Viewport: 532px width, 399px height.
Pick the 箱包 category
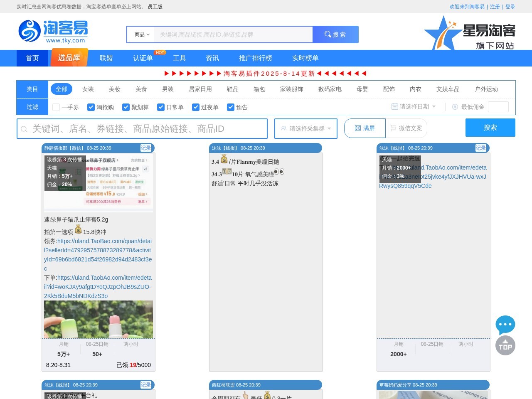[x=259, y=89]
